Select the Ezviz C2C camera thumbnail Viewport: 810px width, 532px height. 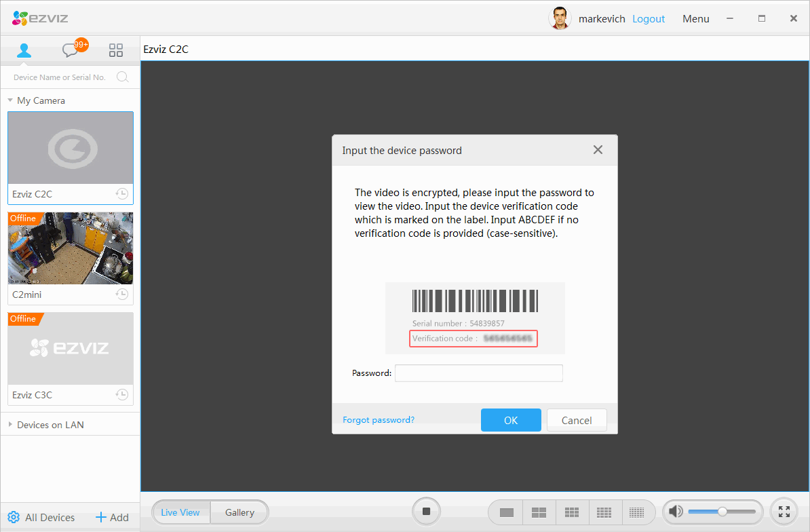[71, 148]
